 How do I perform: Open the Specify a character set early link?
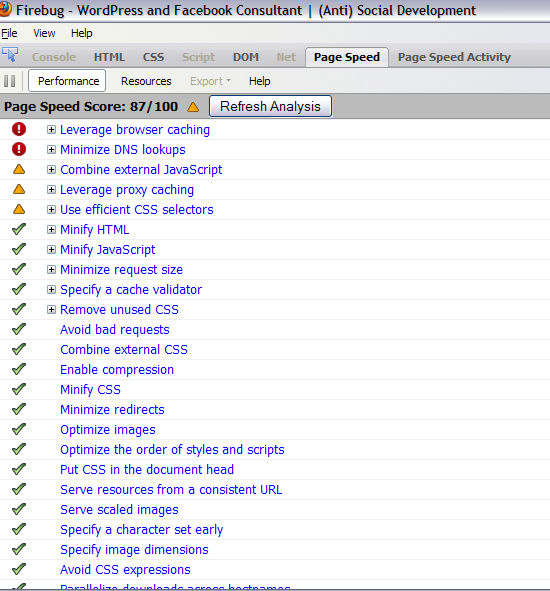click(x=142, y=530)
